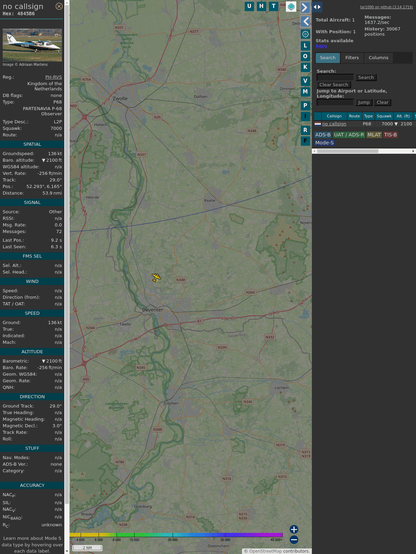416x554 pixels.
Task: Close the selected aircraft info panel
Action: (59, 6)
